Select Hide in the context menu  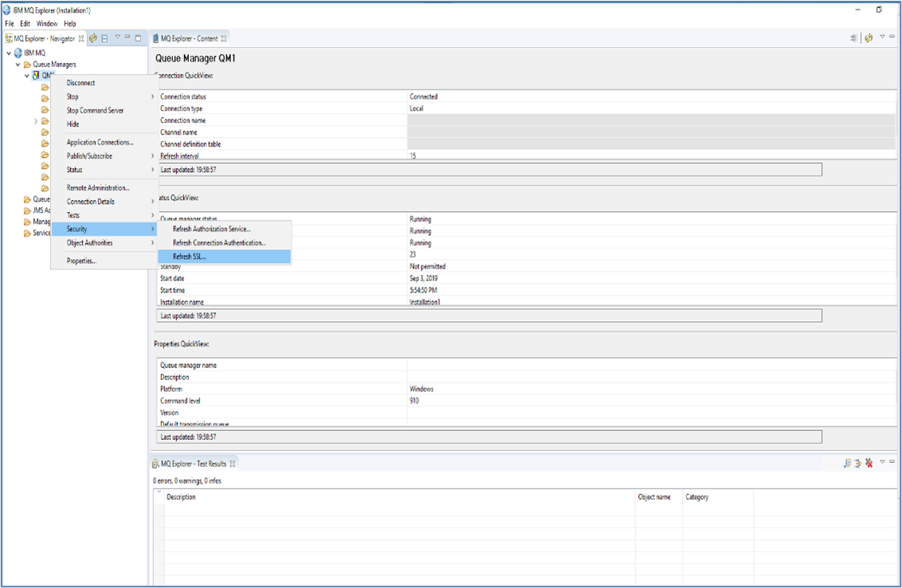pos(104,124)
